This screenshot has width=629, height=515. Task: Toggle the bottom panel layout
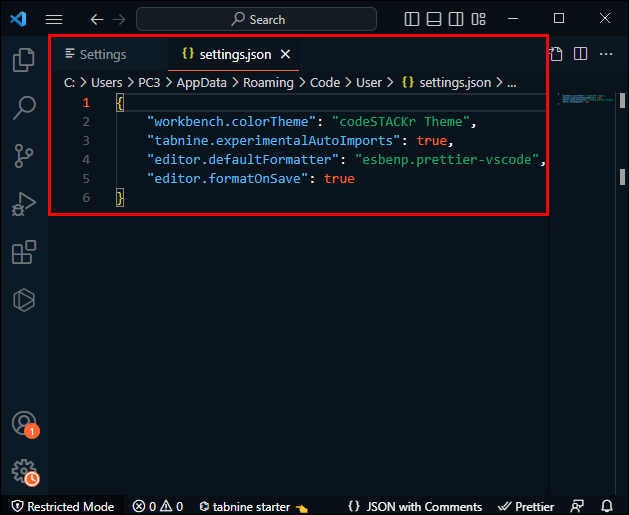(x=434, y=19)
